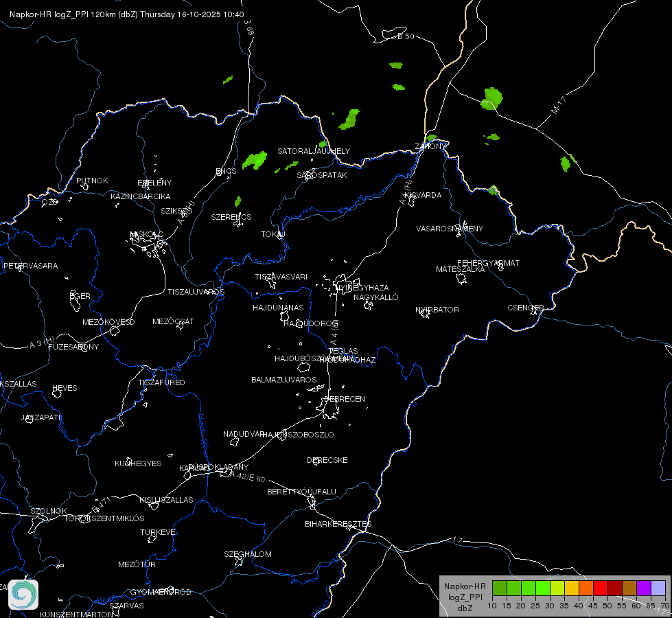Click the FEHÉRGYARMAT label

(x=488, y=263)
